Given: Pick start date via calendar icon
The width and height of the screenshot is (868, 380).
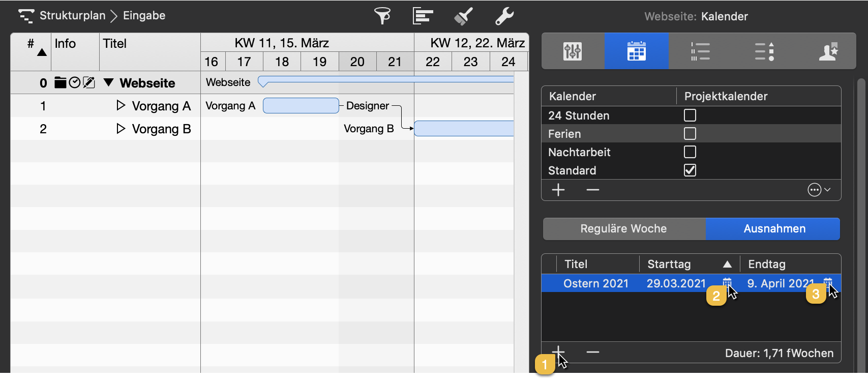Looking at the screenshot, I should (727, 283).
